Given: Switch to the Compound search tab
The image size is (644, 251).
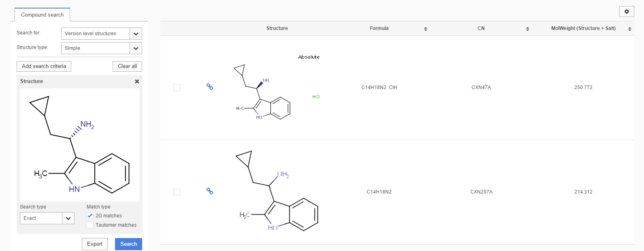Looking at the screenshot, I should (42, 15).
